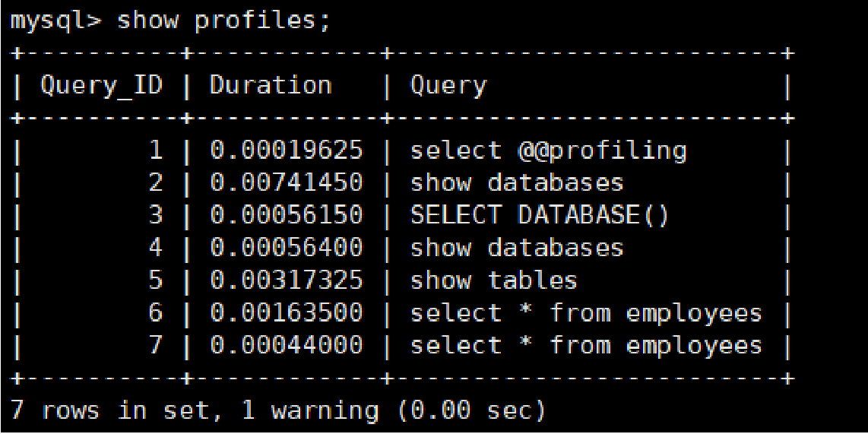Click duration value 0.00056400
This screenshot has width=868, height=434.
click(287, 248)
